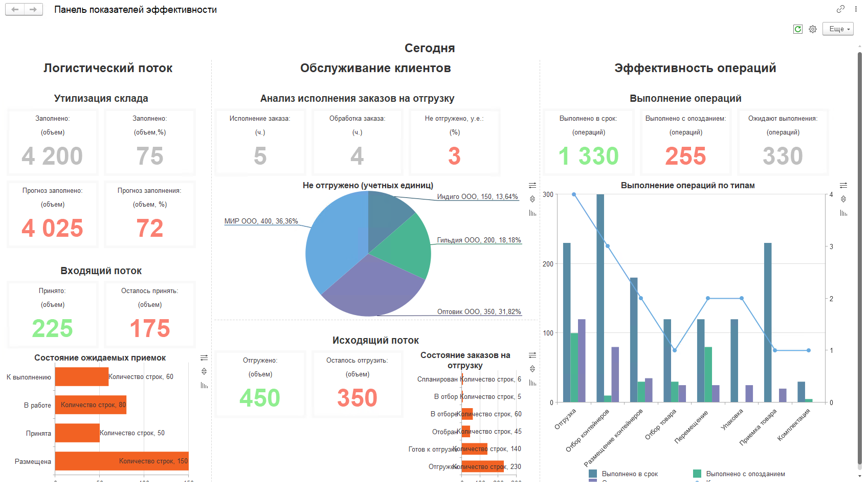Click swap-arrows icon beside expected receipts chart

204,357
